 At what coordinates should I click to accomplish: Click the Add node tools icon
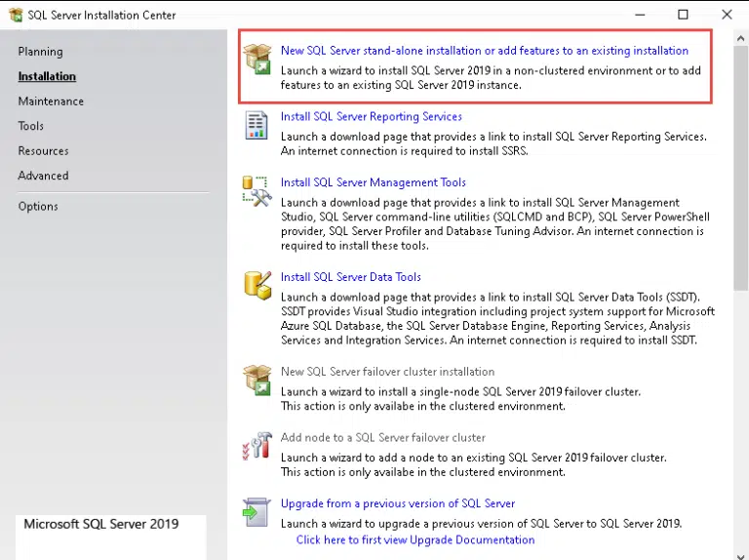pyautogui.click(x=257, y=445)
